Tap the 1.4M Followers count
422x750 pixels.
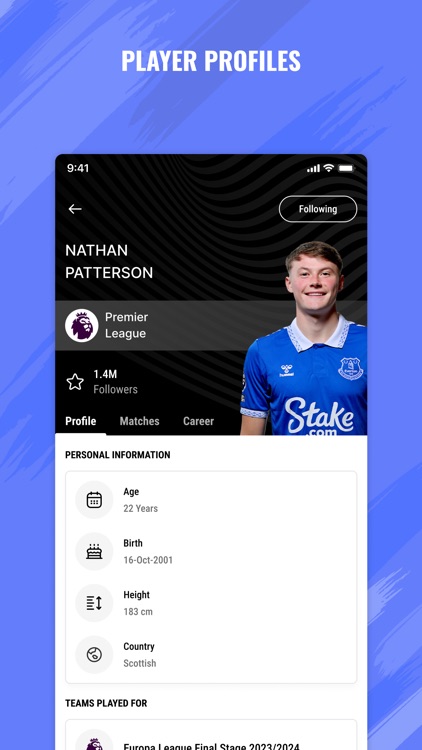pyautogui.click(x=115, y=382)
